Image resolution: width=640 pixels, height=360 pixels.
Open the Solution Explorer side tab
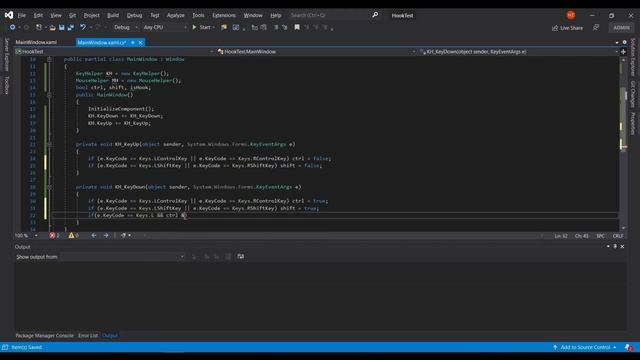[x=633, y=57]
